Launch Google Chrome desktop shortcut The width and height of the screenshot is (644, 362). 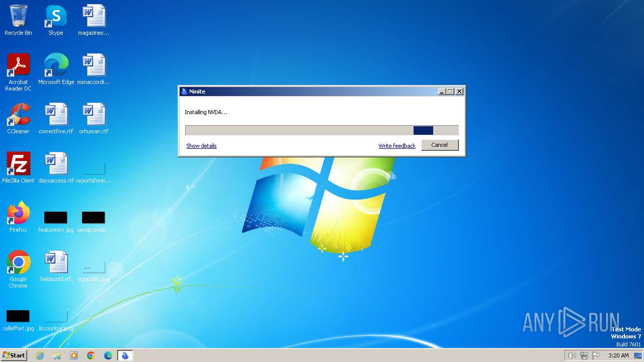(x=18, y=269)
